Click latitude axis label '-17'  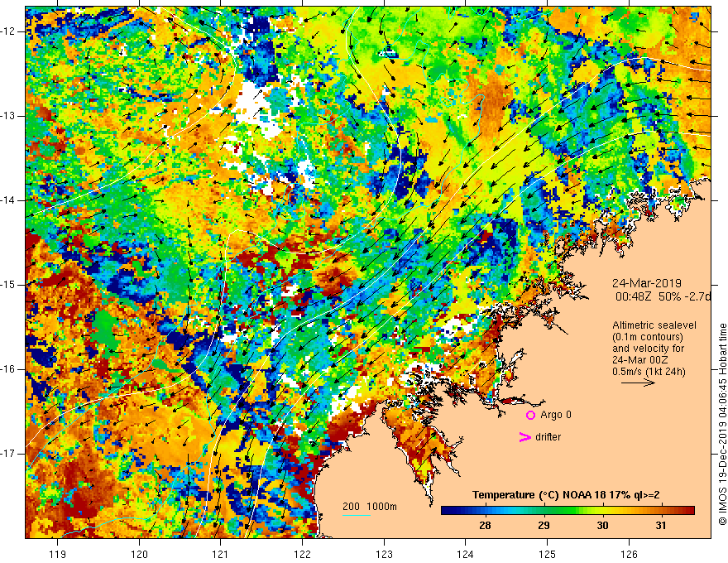pyautogui.click(x=8, y=454)
